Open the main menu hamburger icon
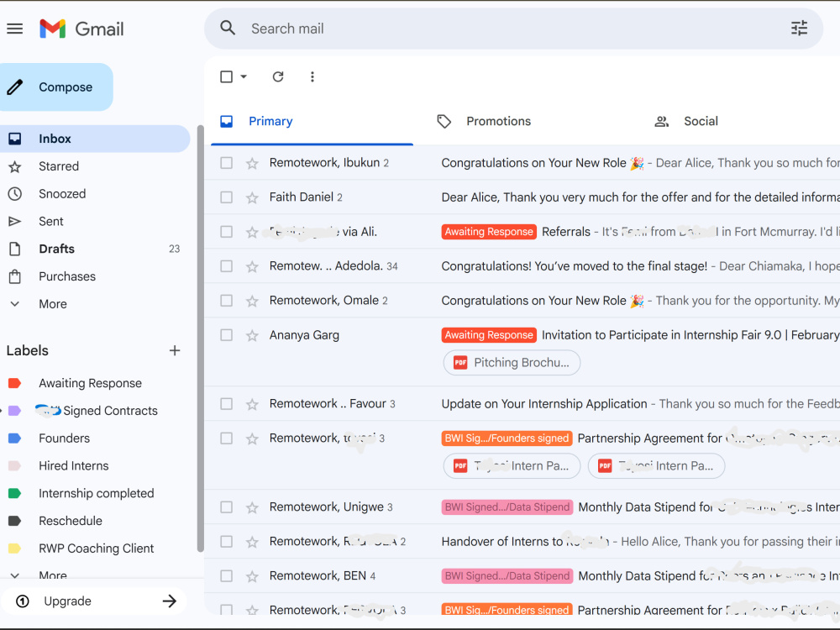840x630 pixels. point(15,29)
